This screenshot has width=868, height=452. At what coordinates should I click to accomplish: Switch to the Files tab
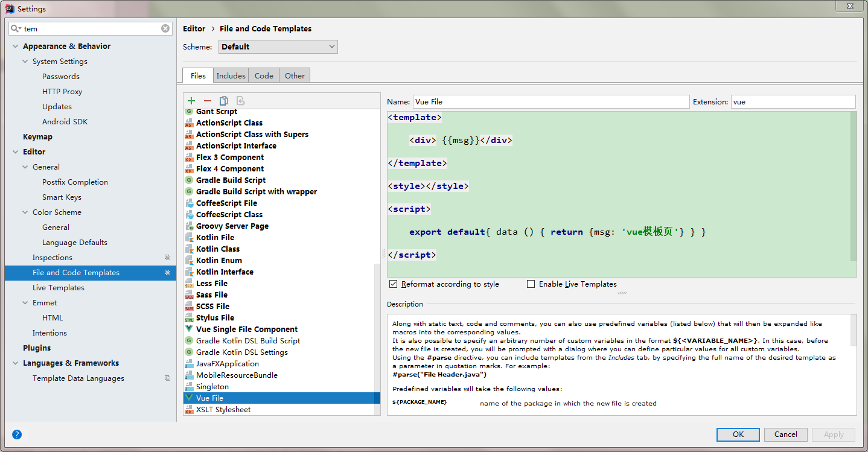pos(198,75)
